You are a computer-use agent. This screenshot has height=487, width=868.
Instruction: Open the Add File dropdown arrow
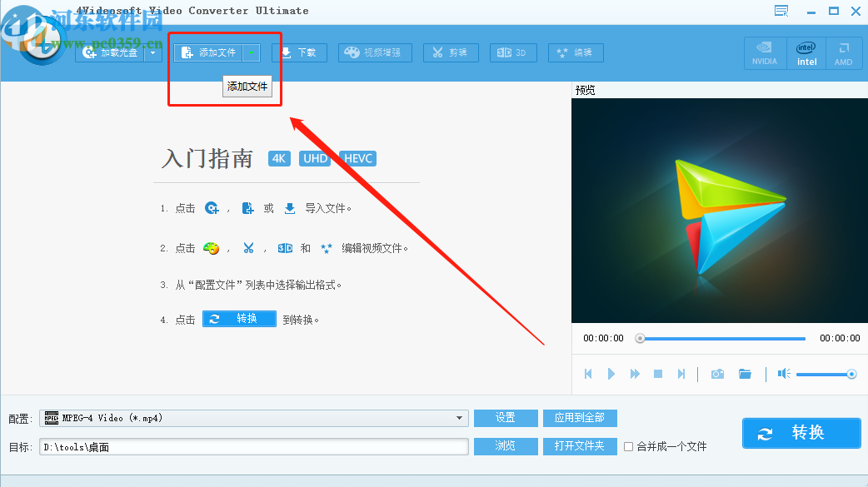pos(252,52)
